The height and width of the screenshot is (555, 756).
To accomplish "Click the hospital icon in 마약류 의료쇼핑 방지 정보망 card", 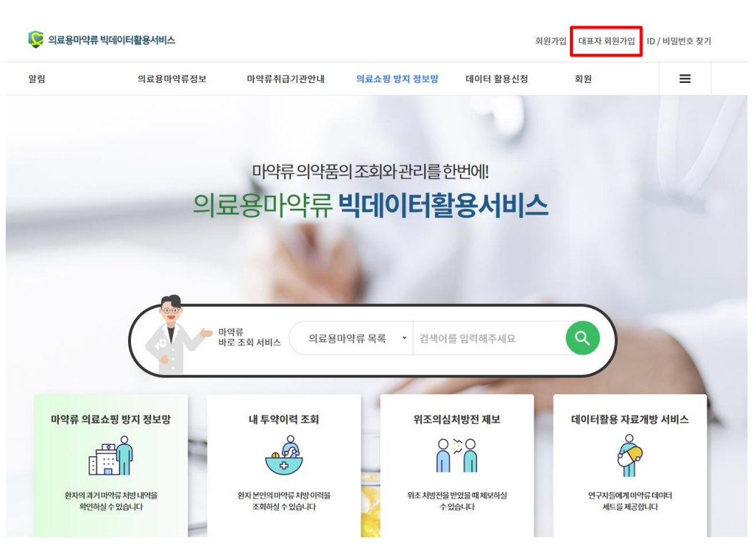I will tap(110, 455).
